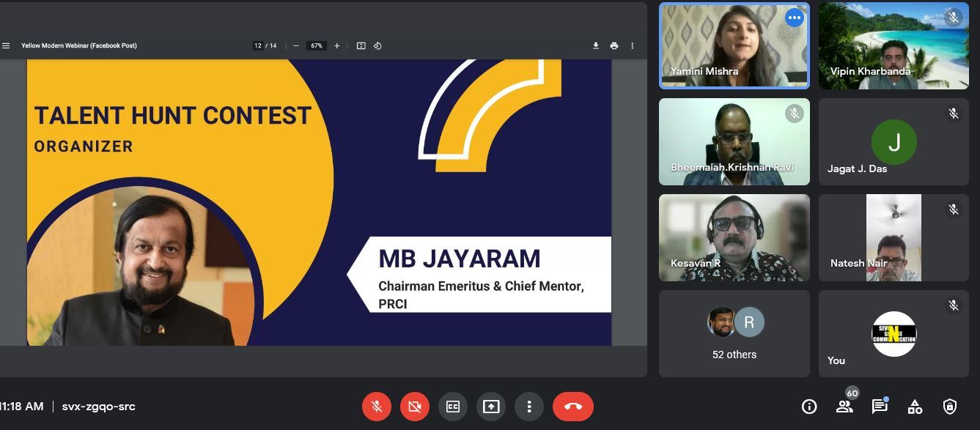Open host controls lock icon
Image resolution: width=980 pixels, height=430 pixels.
(x=950, y=407)
